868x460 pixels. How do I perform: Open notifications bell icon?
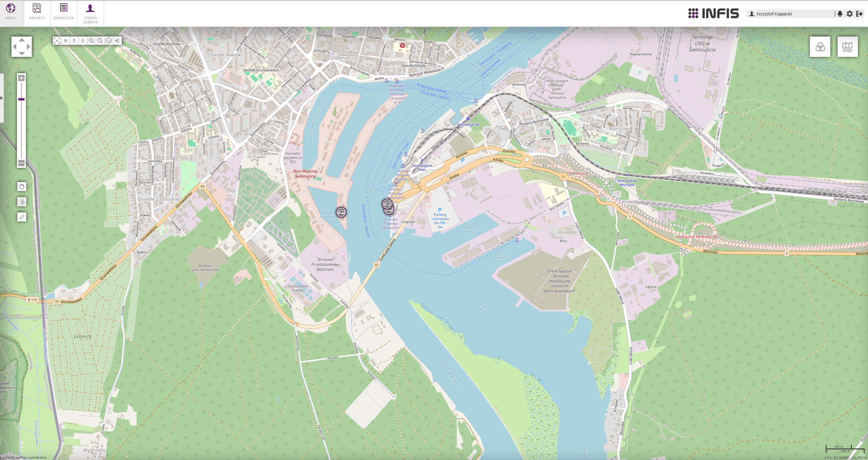(x=840, y=14)
